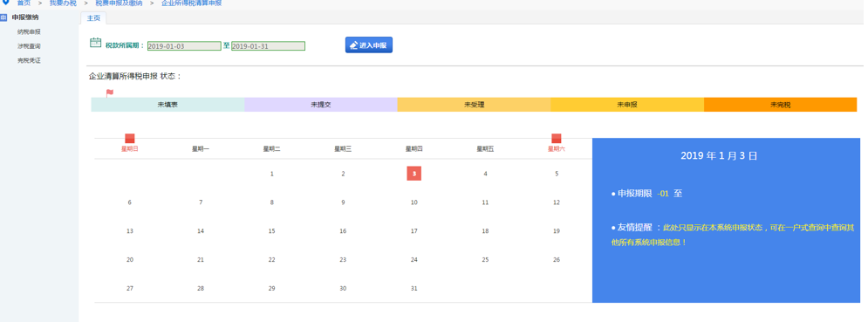Screen dimensions: 868x322
Task: Click the 2019 年 1 月 3 日 heading
Action: (x=719, y=156)
